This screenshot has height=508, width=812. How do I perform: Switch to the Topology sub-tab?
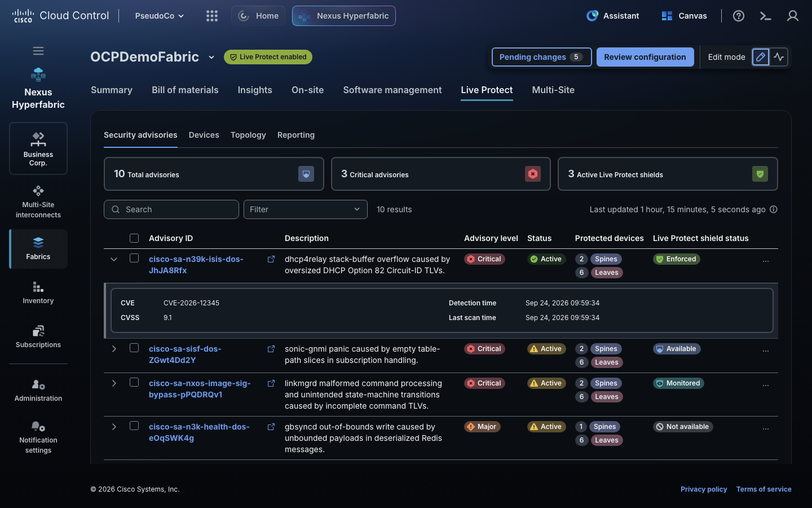248,135
